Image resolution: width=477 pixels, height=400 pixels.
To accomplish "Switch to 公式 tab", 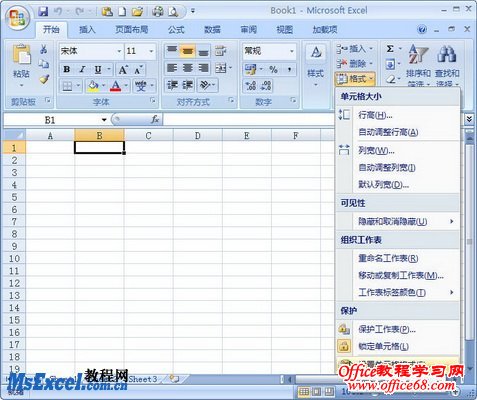I will (176, 30).
